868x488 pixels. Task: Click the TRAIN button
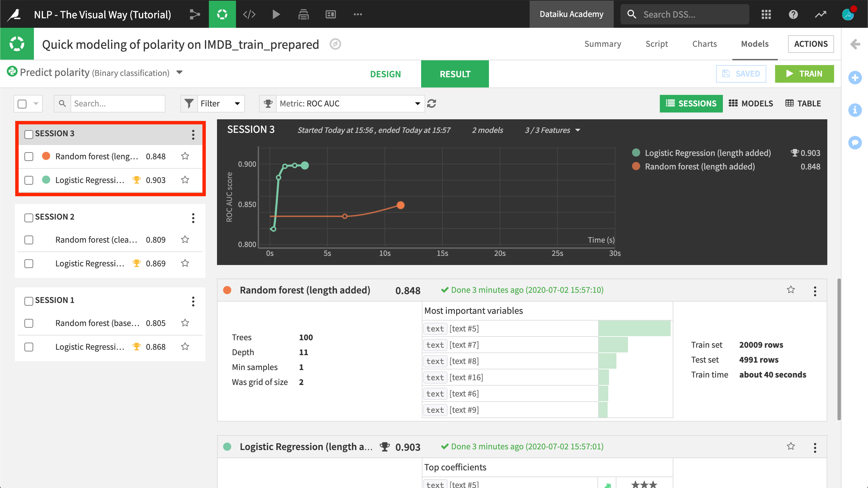804,74
